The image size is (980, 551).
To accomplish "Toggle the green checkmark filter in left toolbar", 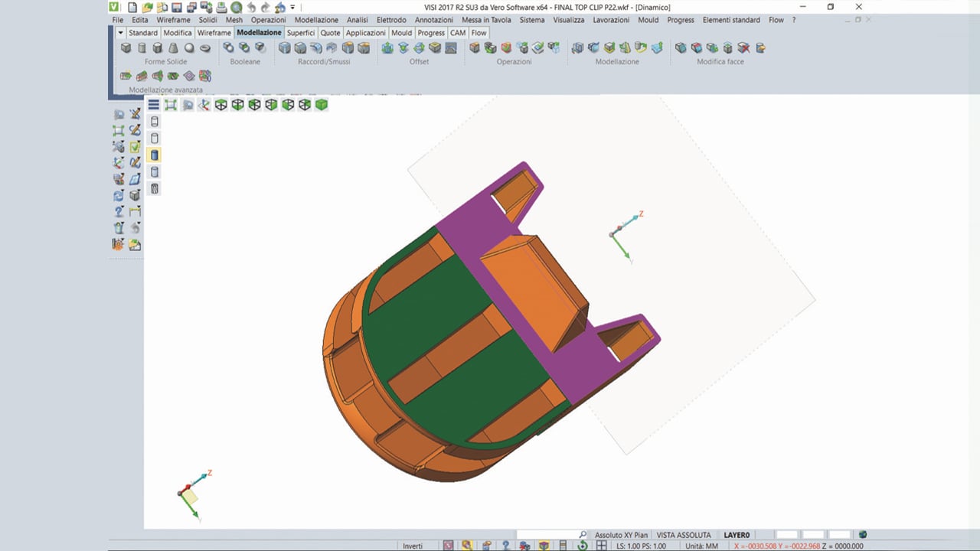I will (x=135, y=147).
